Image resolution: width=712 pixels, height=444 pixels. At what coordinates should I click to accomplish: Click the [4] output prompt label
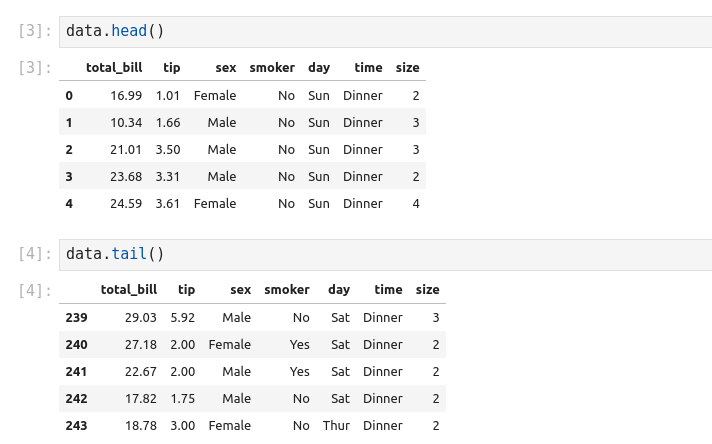coord(35,291)
